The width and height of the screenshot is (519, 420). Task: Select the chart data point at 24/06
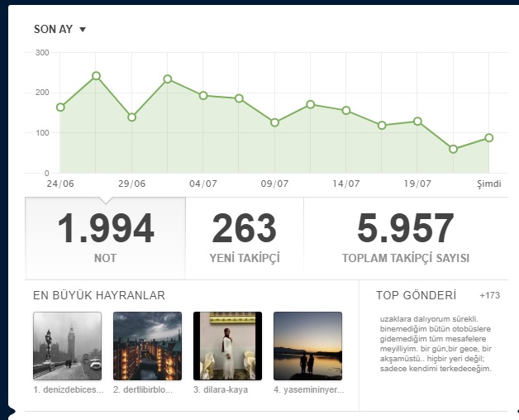coord(60,107)
